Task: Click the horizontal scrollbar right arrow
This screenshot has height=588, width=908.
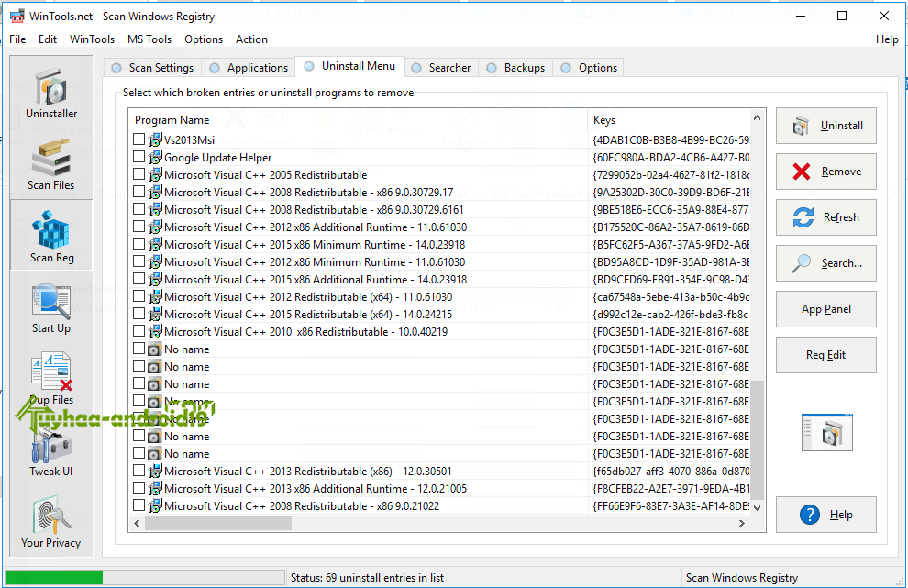Action: 742,523
